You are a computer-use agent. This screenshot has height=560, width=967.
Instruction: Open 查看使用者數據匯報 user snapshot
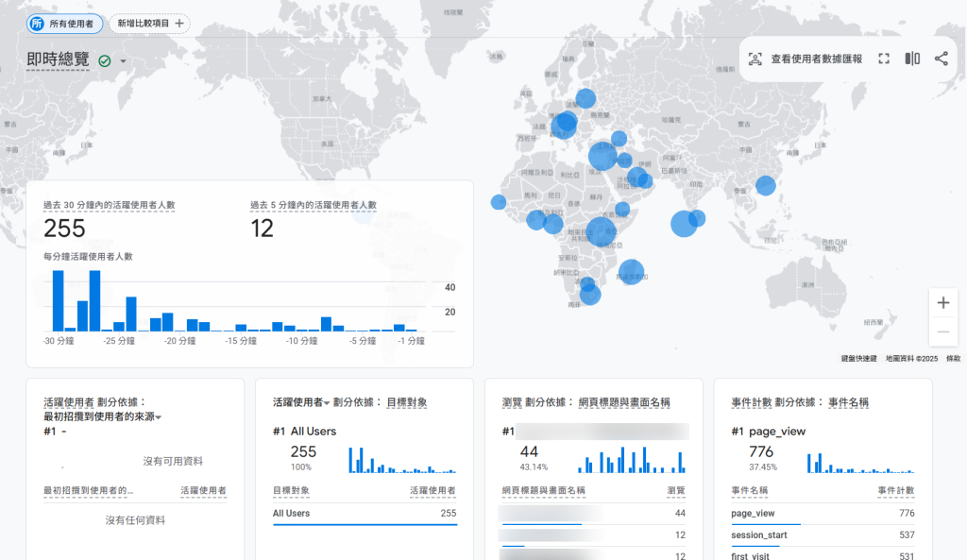point(806,59)
